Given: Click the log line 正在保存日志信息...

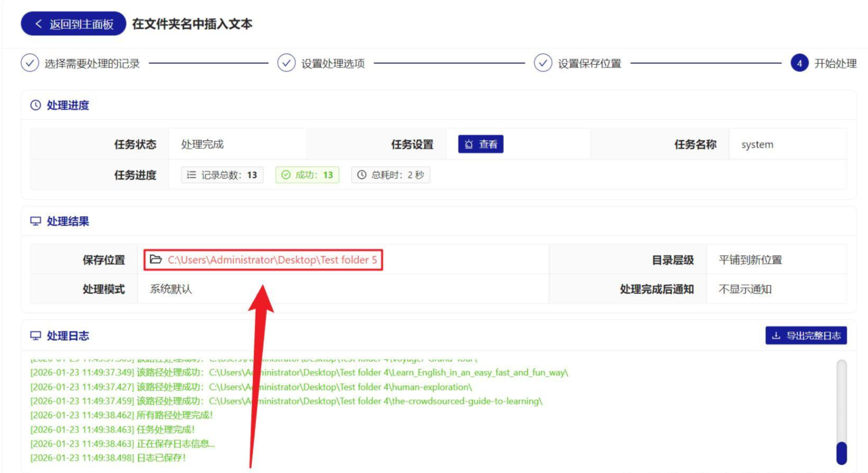Looking at the screenshot, I should coord(122,444).
